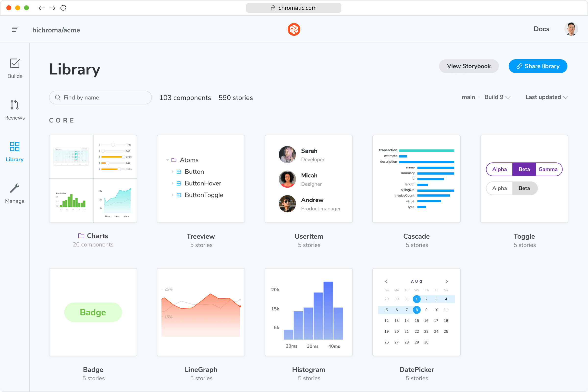Click the Share library button
Screen dimensions: 588x392
[x=538, y=66]
